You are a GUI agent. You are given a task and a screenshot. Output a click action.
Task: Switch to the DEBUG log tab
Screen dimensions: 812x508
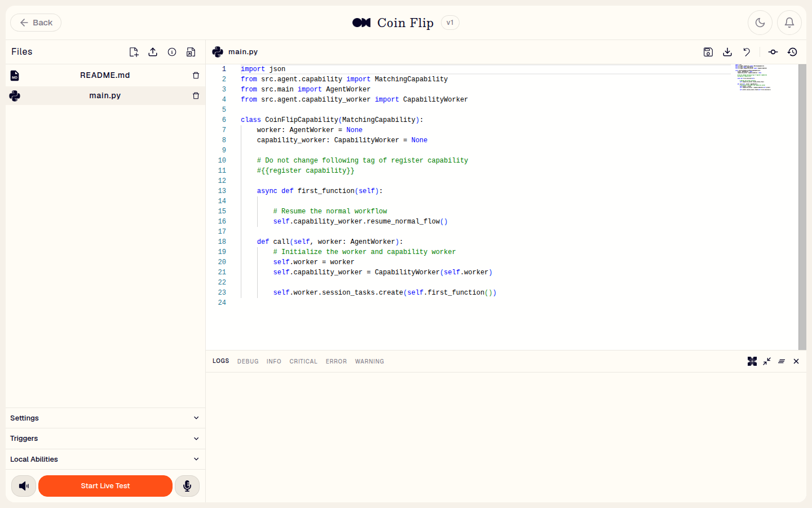click(x=248, y=361)
